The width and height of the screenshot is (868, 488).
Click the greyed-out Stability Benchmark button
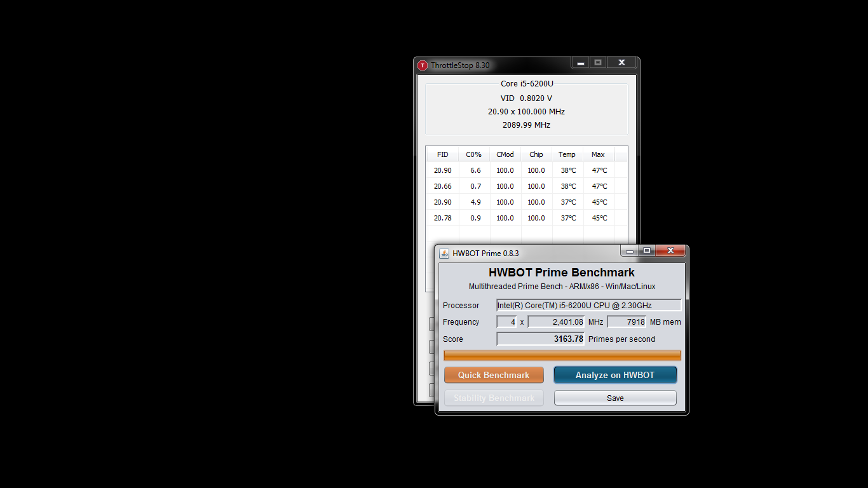pyautogui.click(x=494, y=398)
